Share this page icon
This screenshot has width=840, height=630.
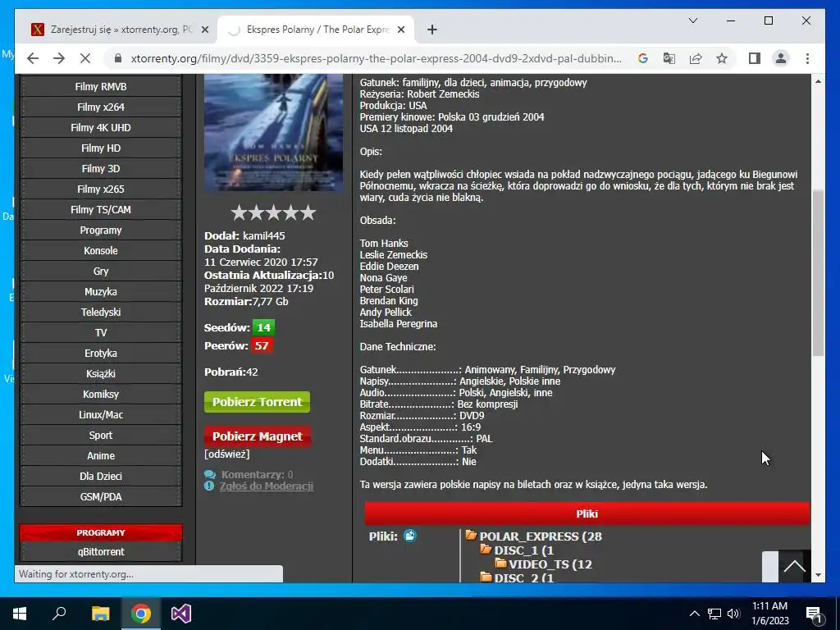pyautogui.click(x=696, y=58)
